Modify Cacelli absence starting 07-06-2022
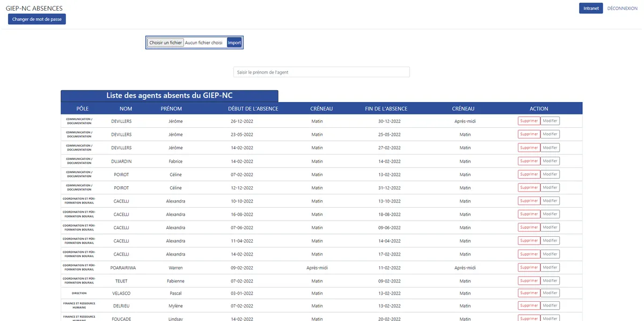Screen dimensions: 644x321 [x=550, y=228]
